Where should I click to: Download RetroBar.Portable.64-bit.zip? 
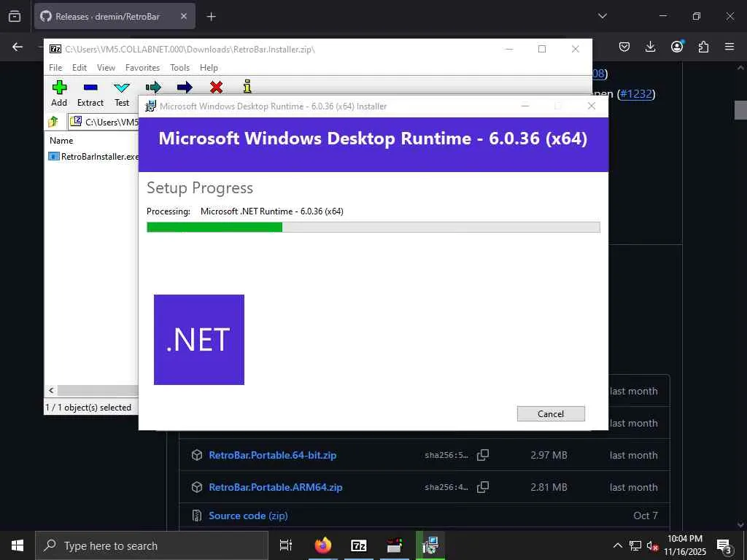(273, 455)
